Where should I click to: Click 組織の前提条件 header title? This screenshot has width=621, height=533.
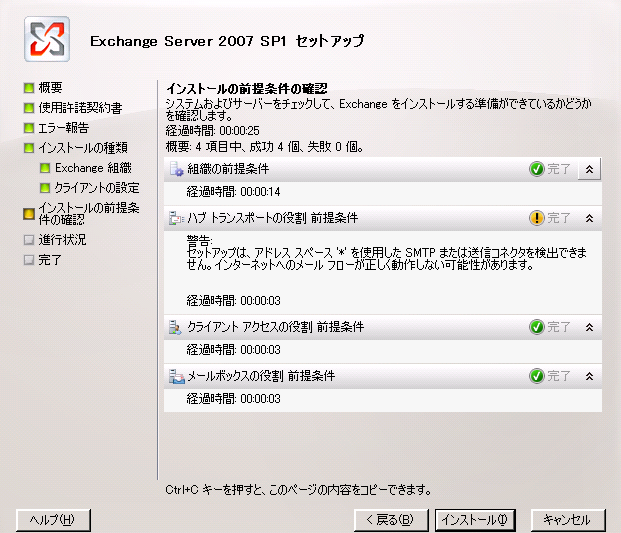pyautogui.click(x=228, y=169)
